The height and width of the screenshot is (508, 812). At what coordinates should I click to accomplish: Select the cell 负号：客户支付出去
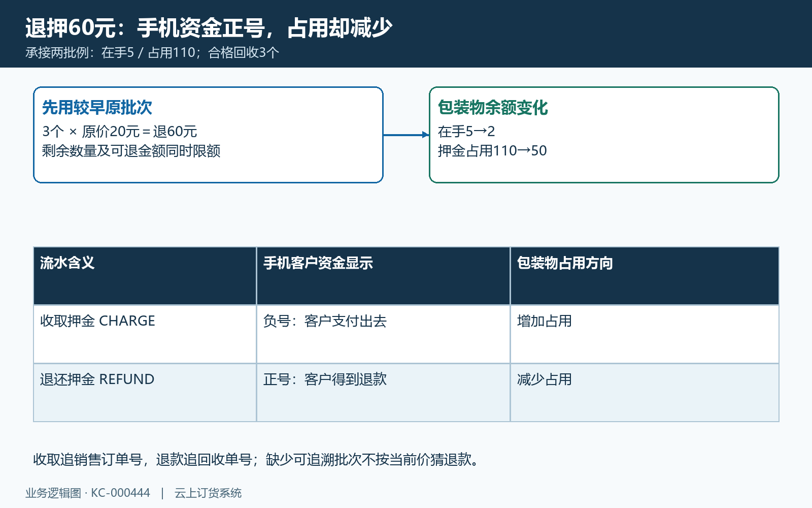click(x=384, y=334)
